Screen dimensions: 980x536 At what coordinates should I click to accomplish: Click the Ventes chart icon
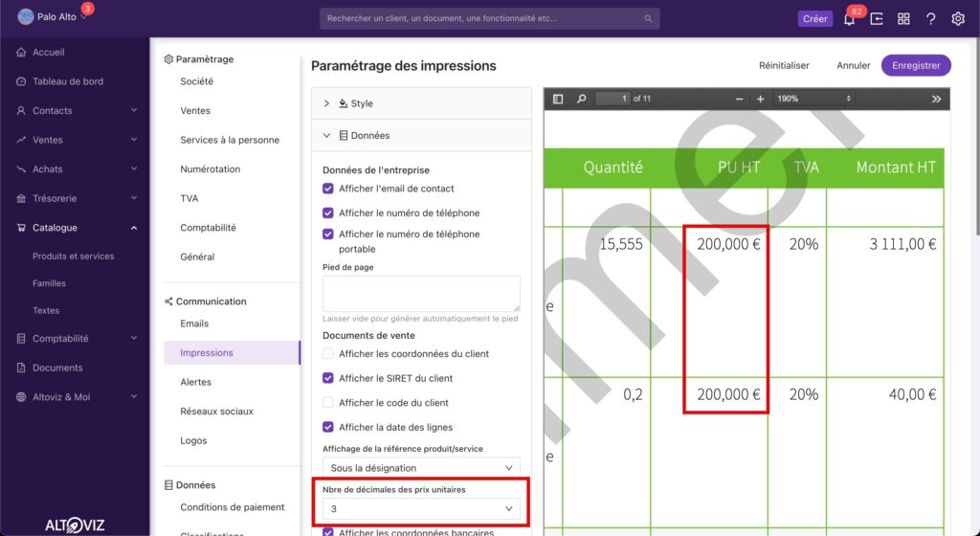tap(21, 140)
